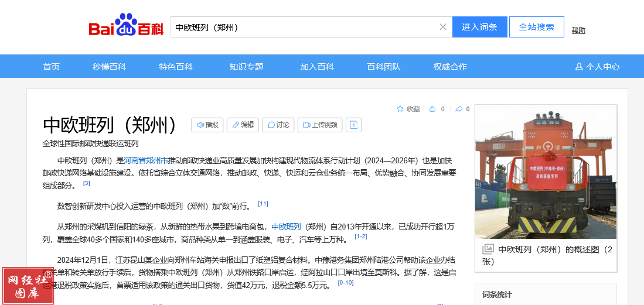Click reference citation [1-2]
Screen dimensions: 644x305
pyautogui.click(x=361, y=237)
